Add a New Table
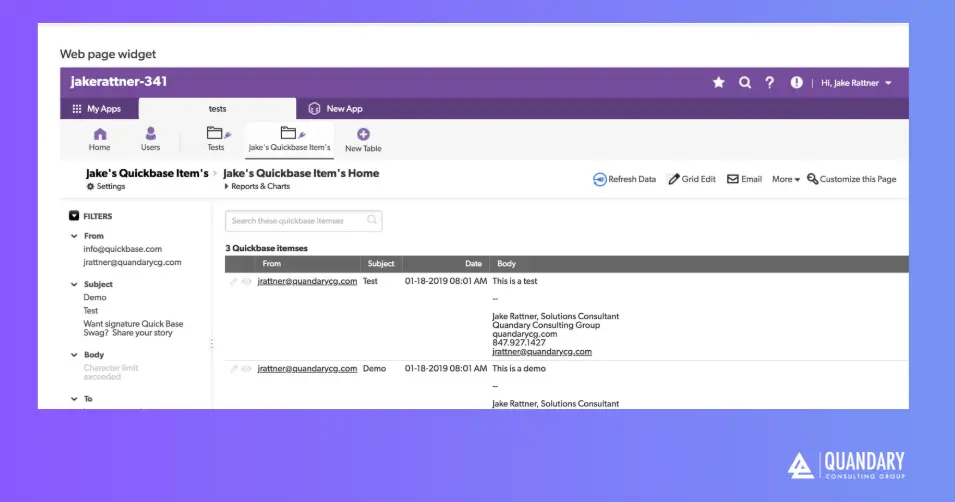The image size is (955, 502). pyautogui.click(x=363, y=140)
